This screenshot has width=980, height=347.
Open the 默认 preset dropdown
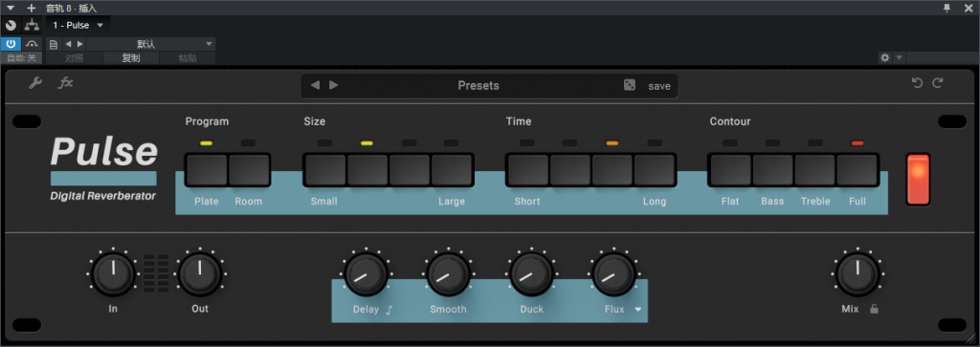point(150,44)
